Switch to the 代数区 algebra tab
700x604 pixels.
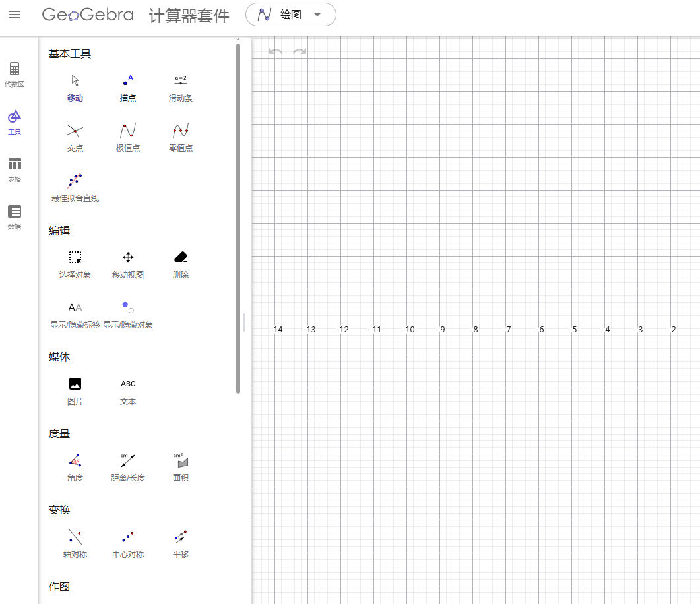pos(15,75)
